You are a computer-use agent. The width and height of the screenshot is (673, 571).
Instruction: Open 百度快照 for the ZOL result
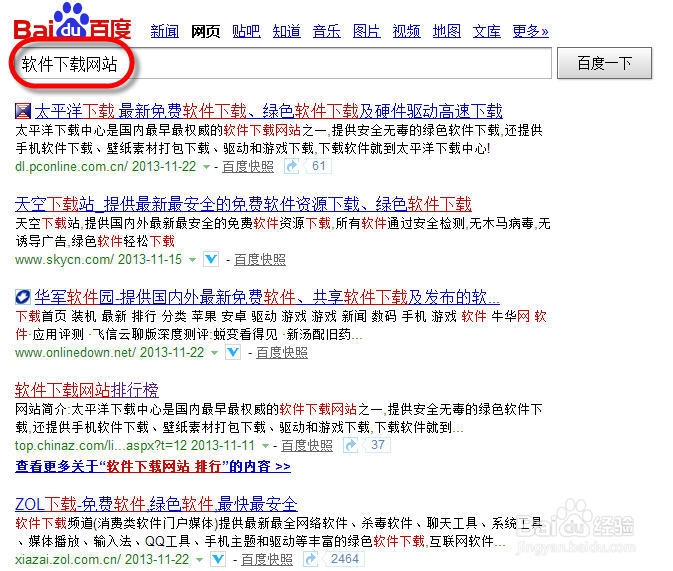point(267,559)
